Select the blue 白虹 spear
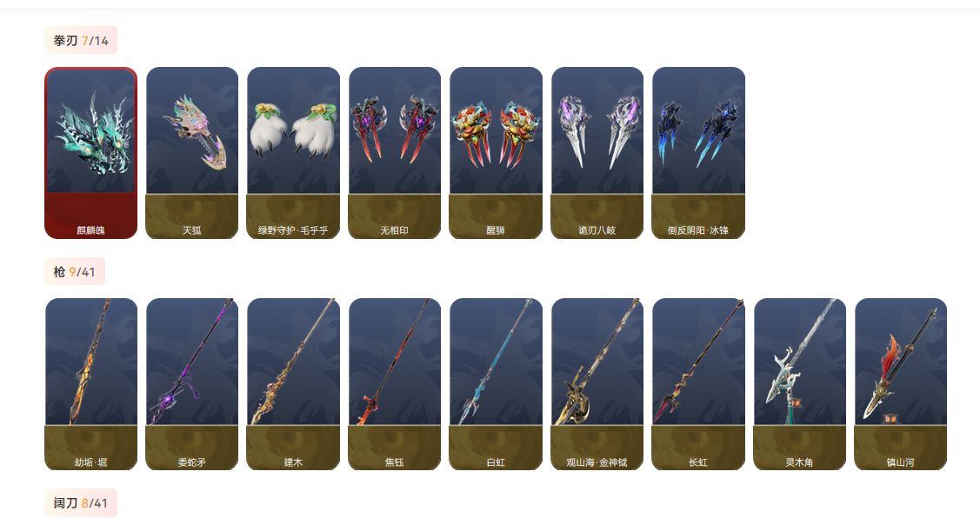 tap(496, 384)
